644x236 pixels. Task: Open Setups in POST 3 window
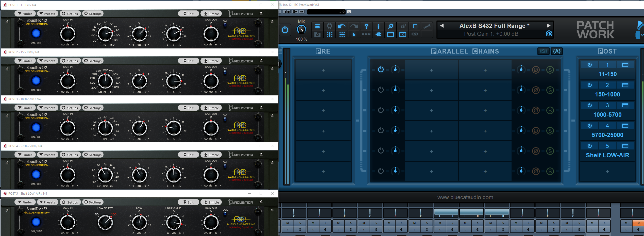tap(70, 108)
